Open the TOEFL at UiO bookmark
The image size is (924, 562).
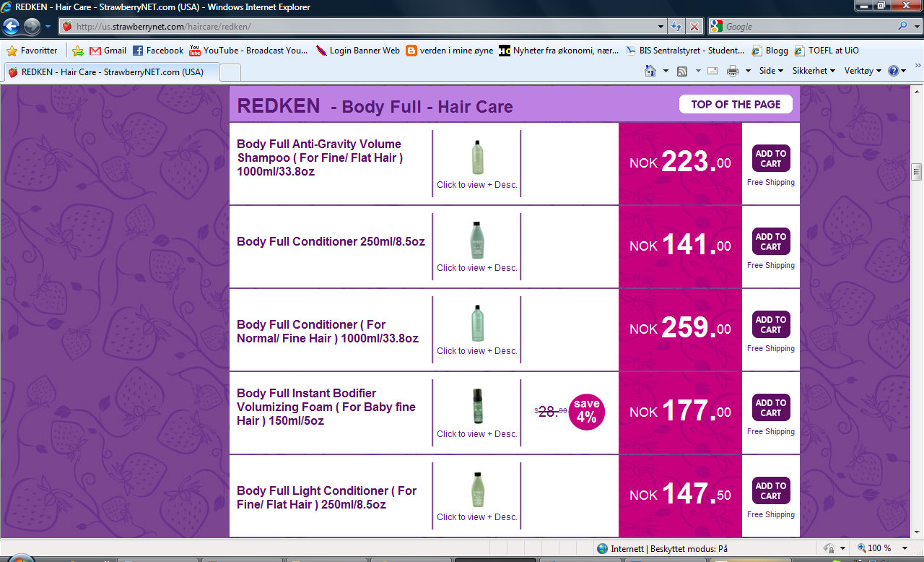pyautogui.click(x=827, y=51)
